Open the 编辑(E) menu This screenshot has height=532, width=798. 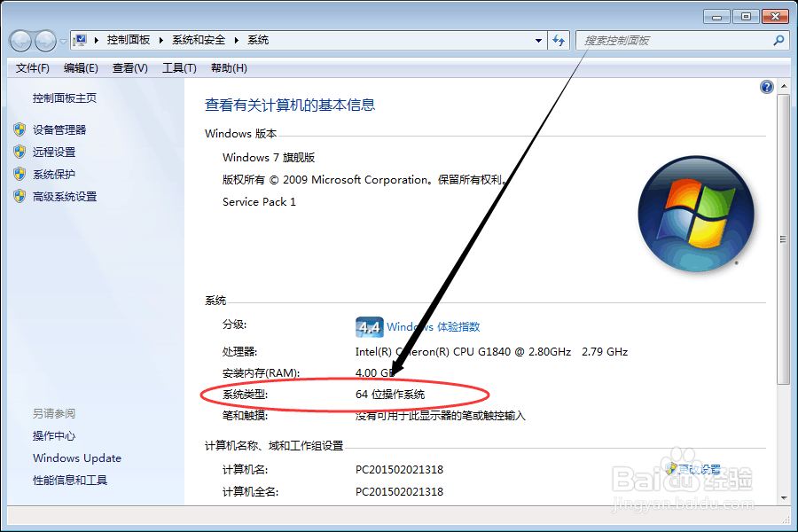click(x=81, y=68)
